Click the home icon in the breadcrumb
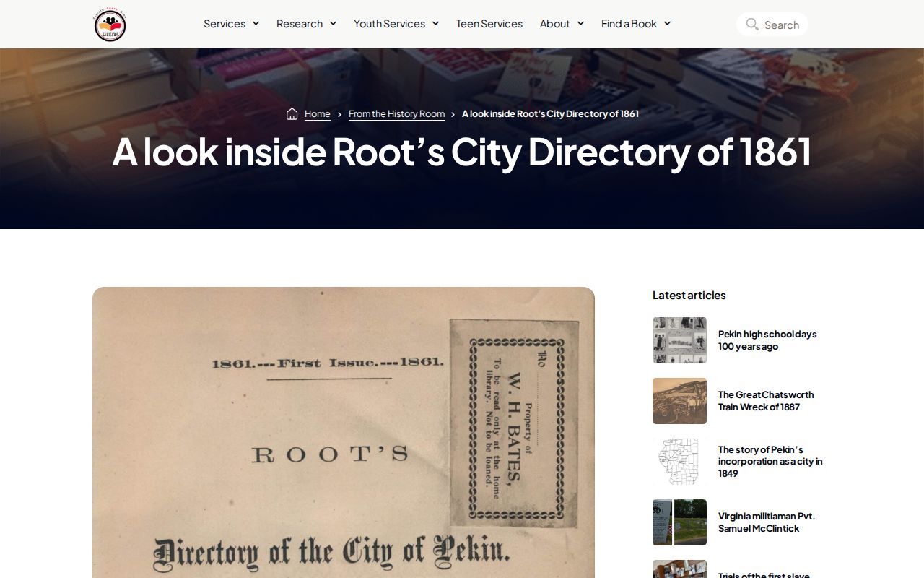924x578 pixels. (x=292, y=114)
